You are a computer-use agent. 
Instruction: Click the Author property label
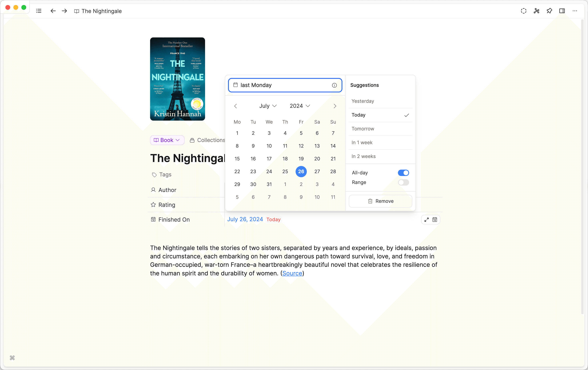tap(167, 190)
